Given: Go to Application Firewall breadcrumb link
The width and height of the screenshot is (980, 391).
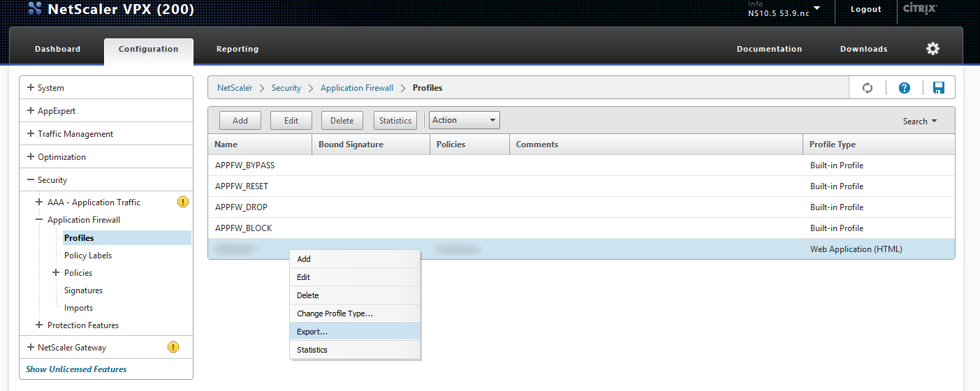Looking at the screenshot, I should (x=357, y=88).
